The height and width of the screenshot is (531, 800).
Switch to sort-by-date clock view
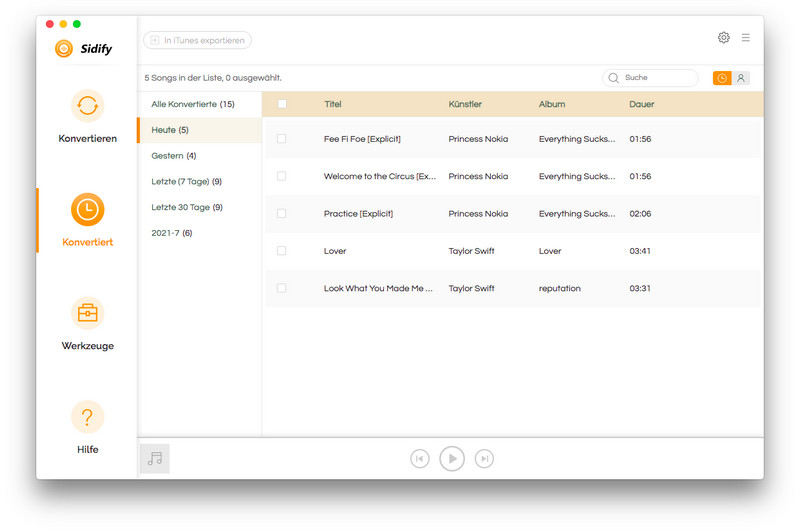(722, 78)
